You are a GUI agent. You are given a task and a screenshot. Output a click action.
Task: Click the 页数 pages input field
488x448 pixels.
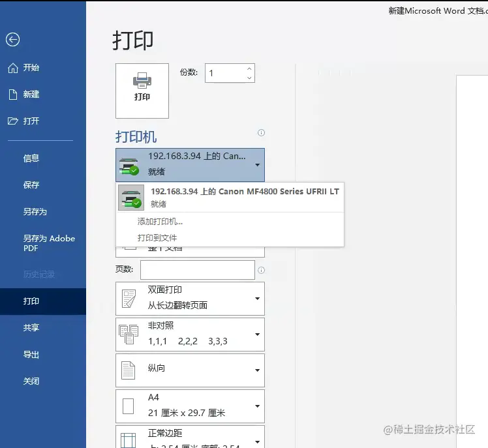pos(198,270)
